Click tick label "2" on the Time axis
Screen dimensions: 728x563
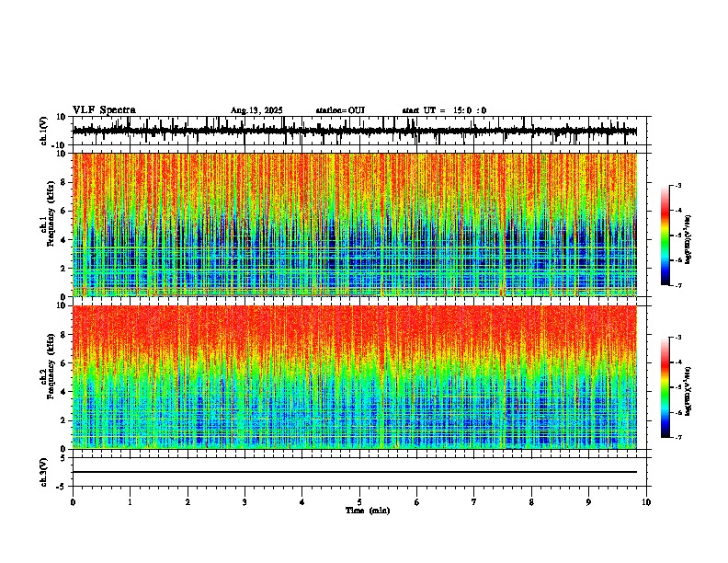point(188,502)
